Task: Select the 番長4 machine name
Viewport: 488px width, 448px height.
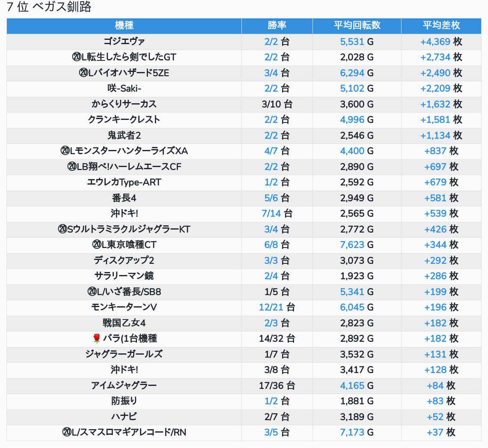Action: click(x=124, y=198)
